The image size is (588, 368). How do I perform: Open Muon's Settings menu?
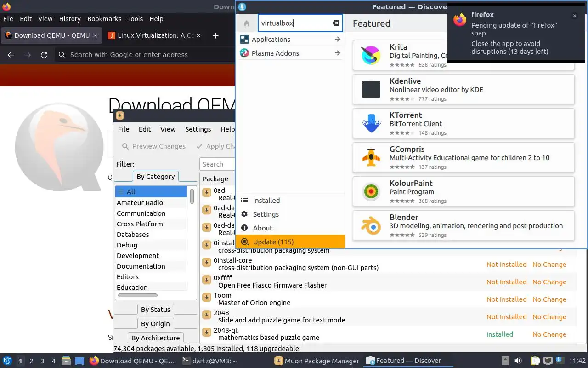(198, 129)
